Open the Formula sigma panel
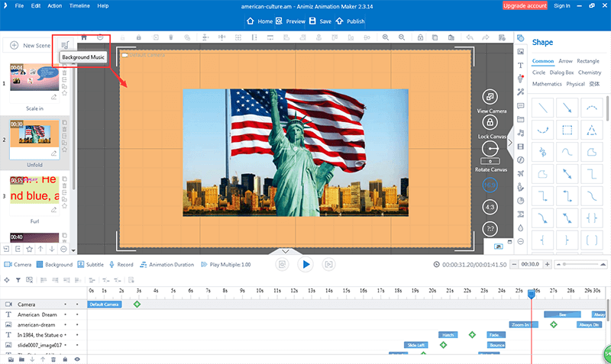611x364 pixels. [x=520, y=214]
